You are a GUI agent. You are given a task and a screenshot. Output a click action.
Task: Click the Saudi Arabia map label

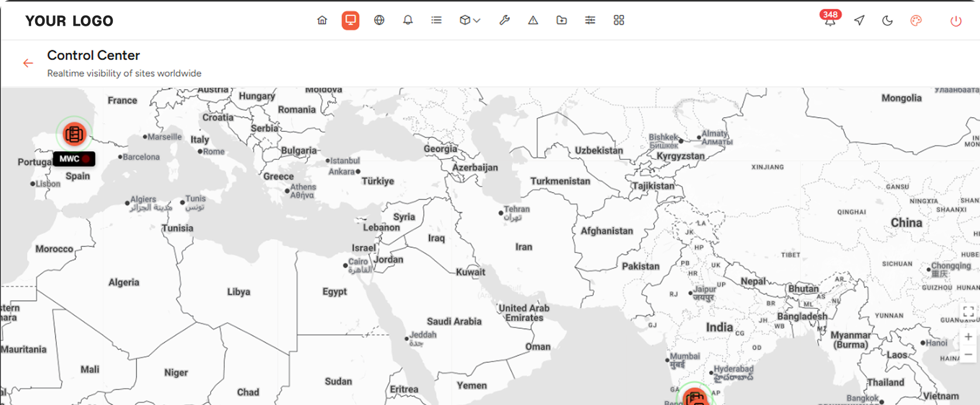coord(454,321)
